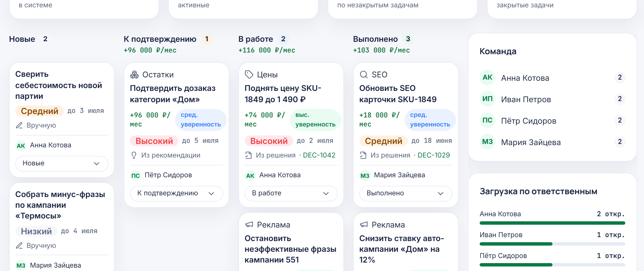The height and width of the screenshot is (271, 644).
Task: Click +103 000 ₽/мес under Выполнено heading
Action: 381,50
